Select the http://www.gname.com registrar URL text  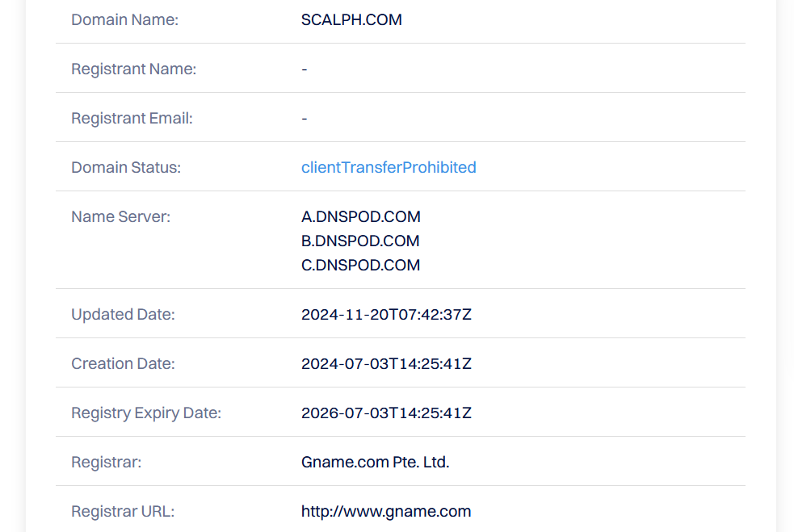click(x=386, y=511)
